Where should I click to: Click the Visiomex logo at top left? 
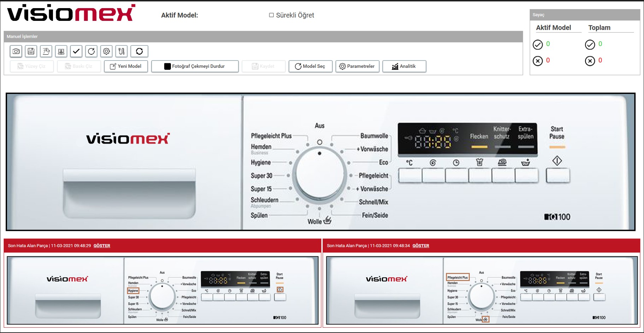click(71, 13)
